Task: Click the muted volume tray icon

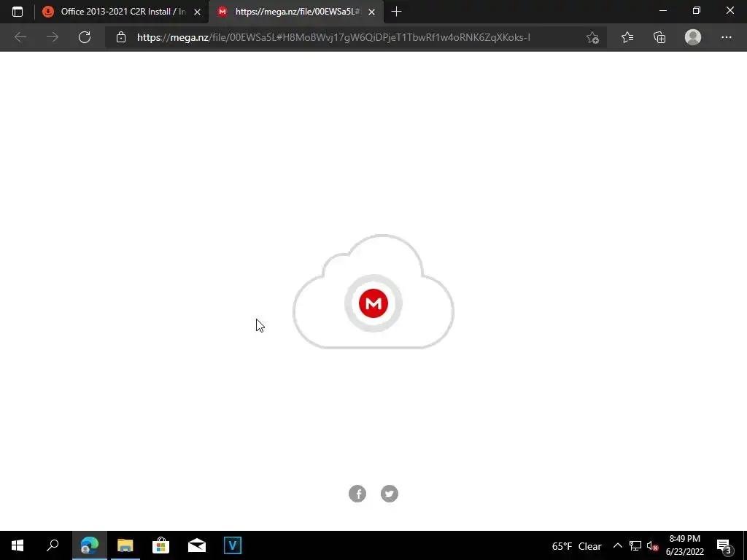Action: point(652,546)
